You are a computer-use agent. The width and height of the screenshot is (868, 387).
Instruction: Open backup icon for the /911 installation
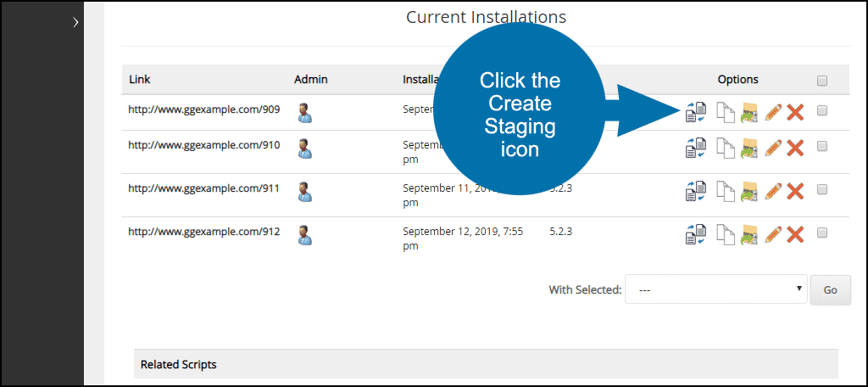(749, 191)
